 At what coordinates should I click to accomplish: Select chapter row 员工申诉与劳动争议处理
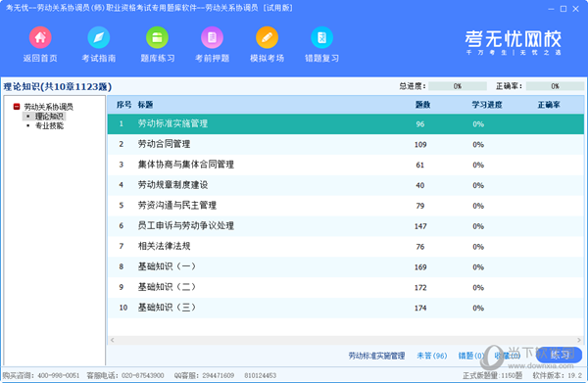345,226
